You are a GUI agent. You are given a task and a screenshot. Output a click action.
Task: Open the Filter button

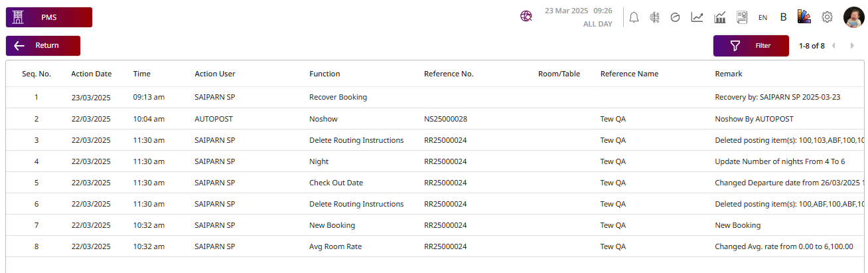(x=751, y=46)
